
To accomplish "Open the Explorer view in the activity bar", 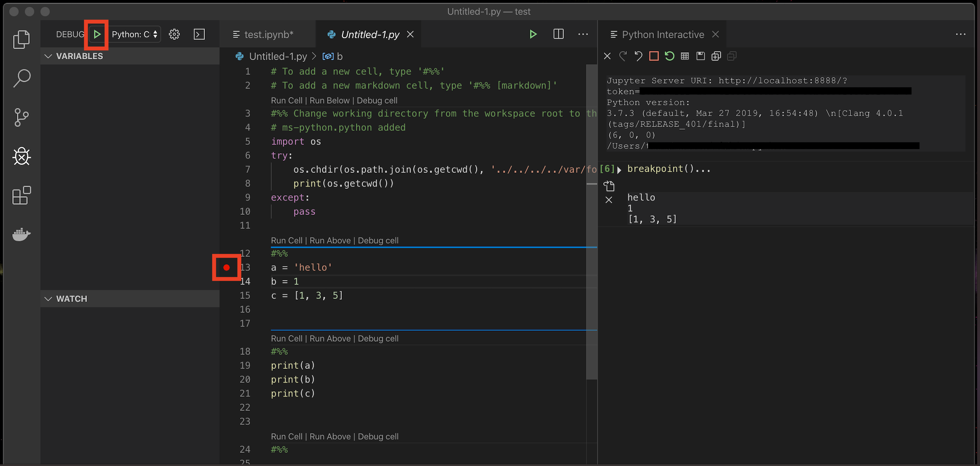I will [x=21, y=39].
